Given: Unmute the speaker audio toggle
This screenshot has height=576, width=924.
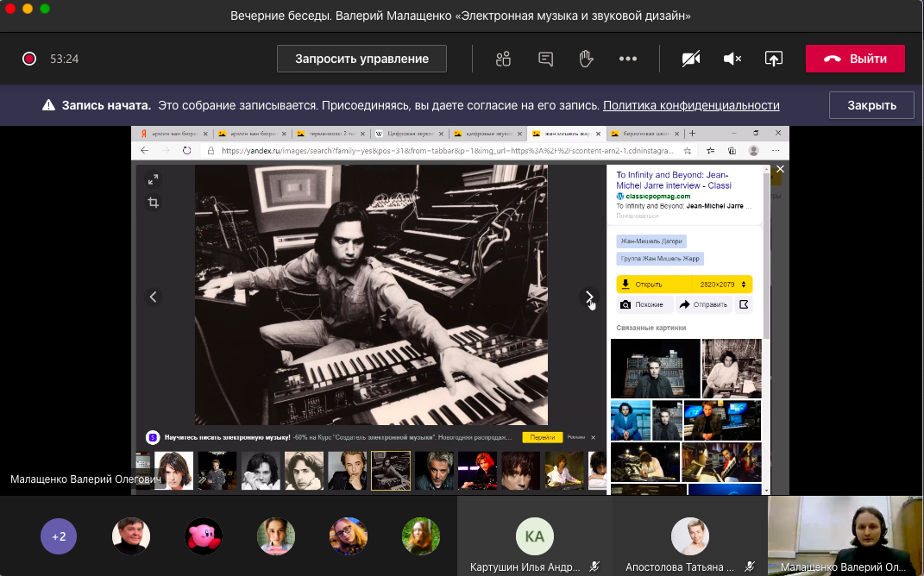Looking at the screenshot, I should coord(732,59).
